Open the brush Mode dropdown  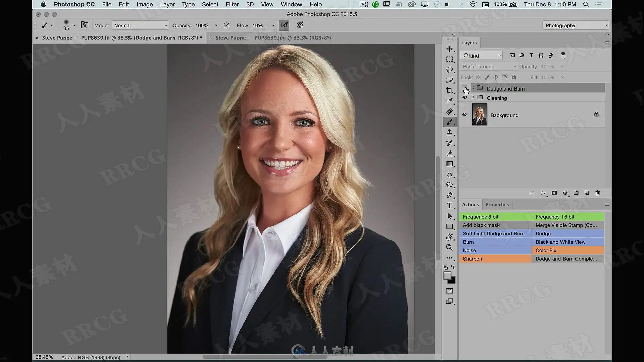click(140, 25)
